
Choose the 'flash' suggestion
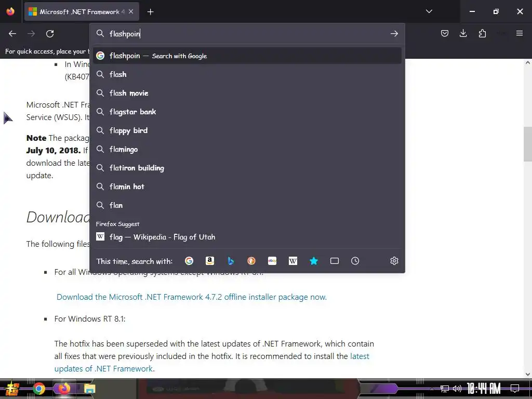click(247, 74)
